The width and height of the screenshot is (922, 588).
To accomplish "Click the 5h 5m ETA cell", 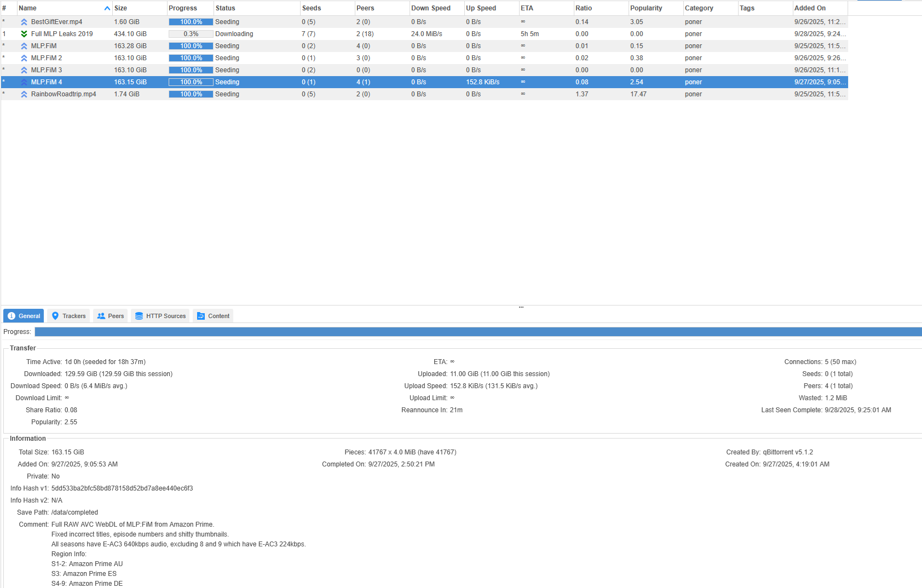I will click(x=529, y=34).
